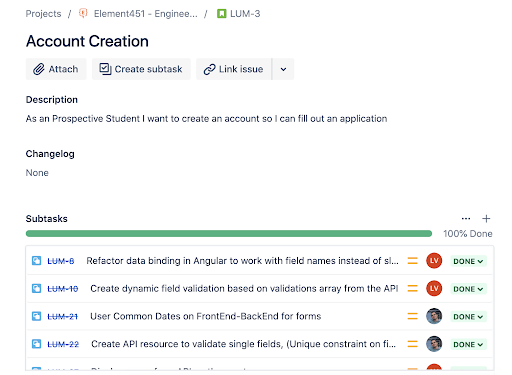Screen dimensions: 512x375
Task: Edit the Prospective Student description text
Action: [x=206, y=119]
